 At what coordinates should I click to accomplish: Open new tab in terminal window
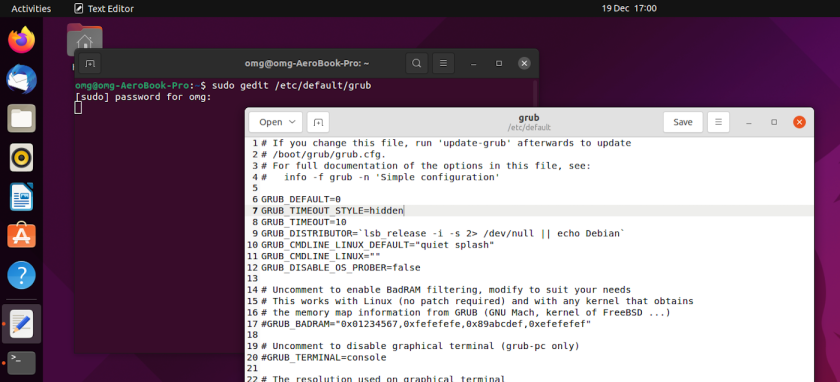pyautogui.click(x=90, y=64)
